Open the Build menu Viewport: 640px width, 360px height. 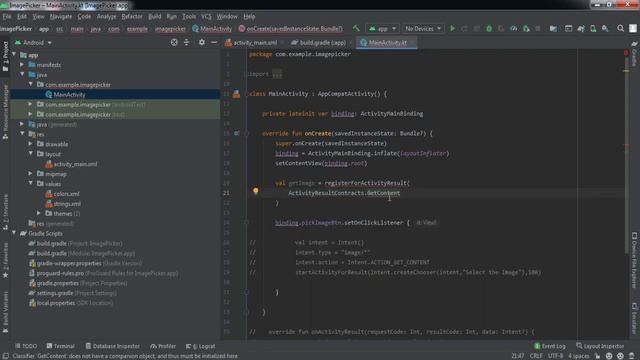[x=154, y=17]
